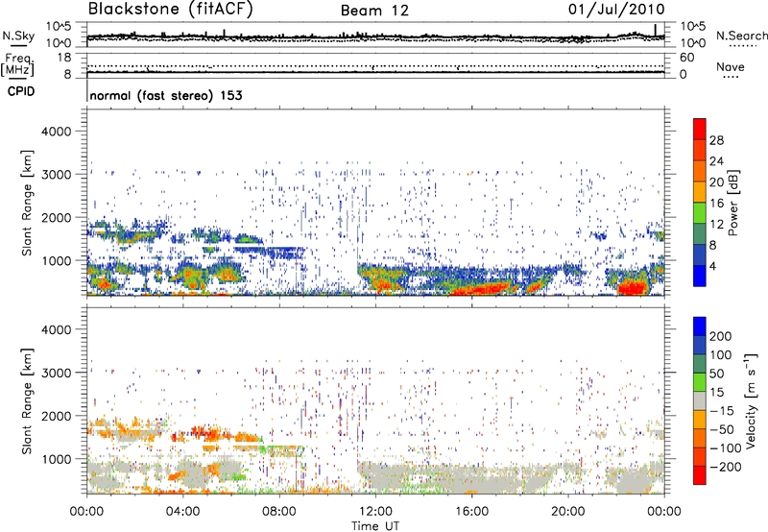Click the "08:00" time tick label
Image resolution: width=768 pixels, height=532 pixels.
pos(279,512)
